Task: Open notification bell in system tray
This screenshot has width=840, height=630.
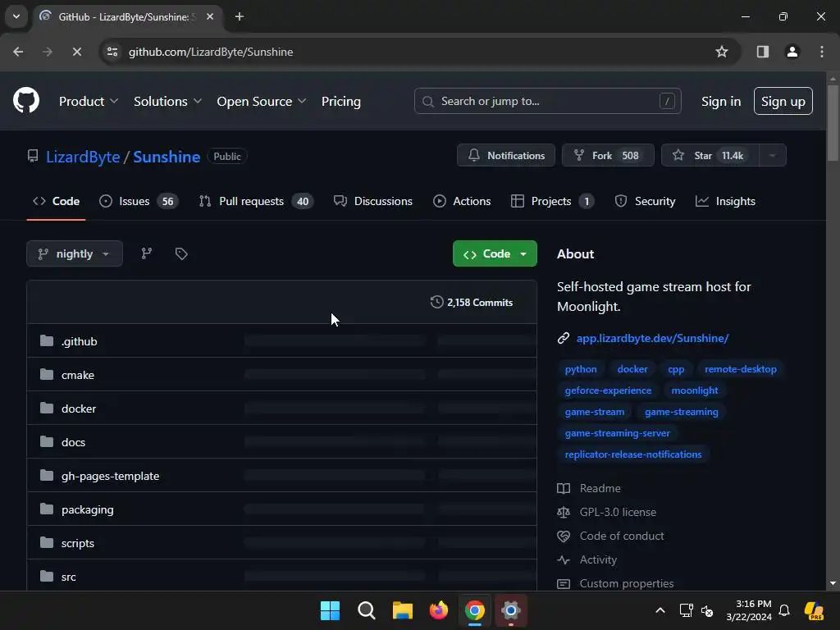Action: [x=784, y=610]
